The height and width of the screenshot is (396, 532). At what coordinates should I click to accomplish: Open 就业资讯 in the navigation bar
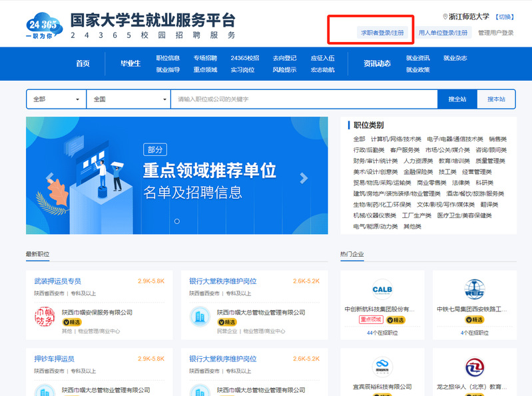418,58
